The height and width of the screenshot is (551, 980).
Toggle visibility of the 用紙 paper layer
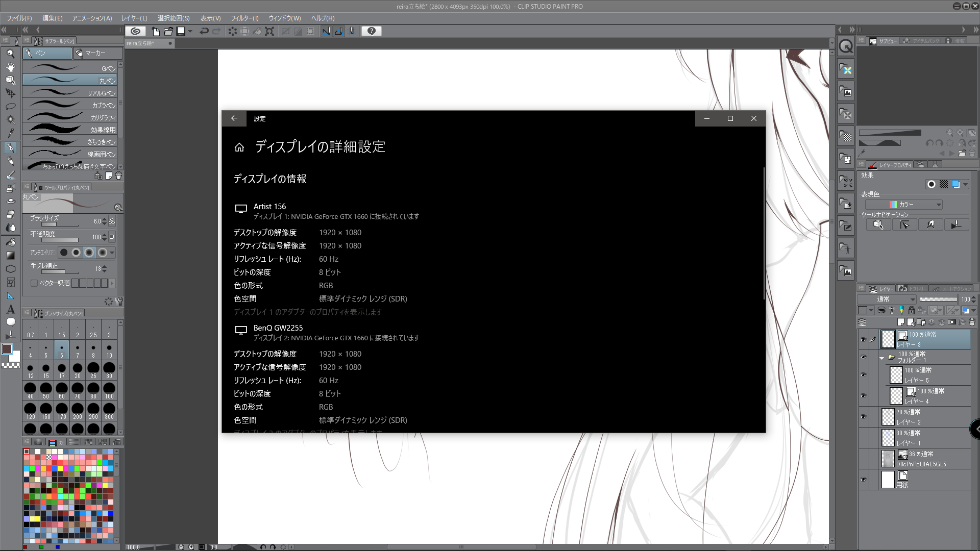click(863, 480)
